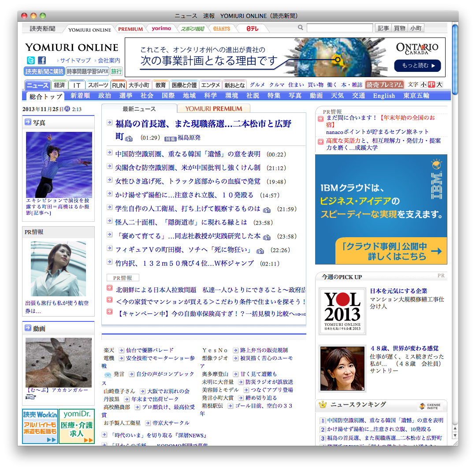Viewport: 476px width, 470px height.
Task: Click the yomiDr. 医療・介護求人 banner
Action: (77, 426)
